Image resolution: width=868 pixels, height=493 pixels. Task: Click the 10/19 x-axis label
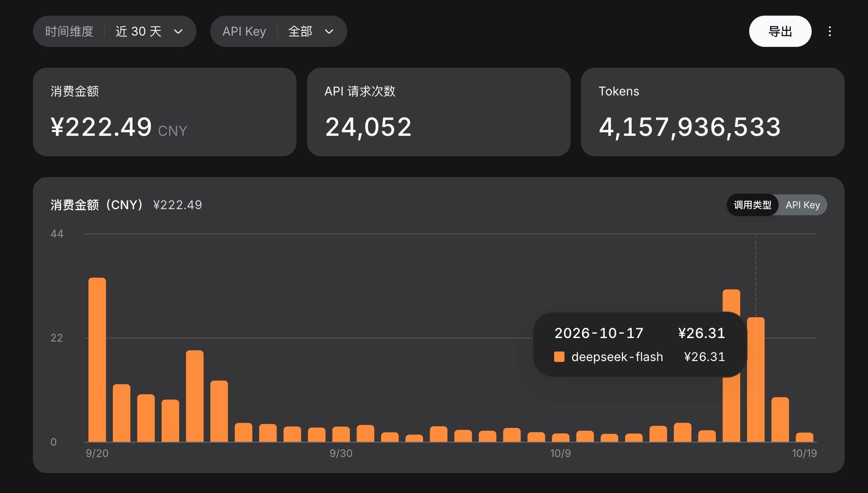pyautogui.click(x=804, y=454)
